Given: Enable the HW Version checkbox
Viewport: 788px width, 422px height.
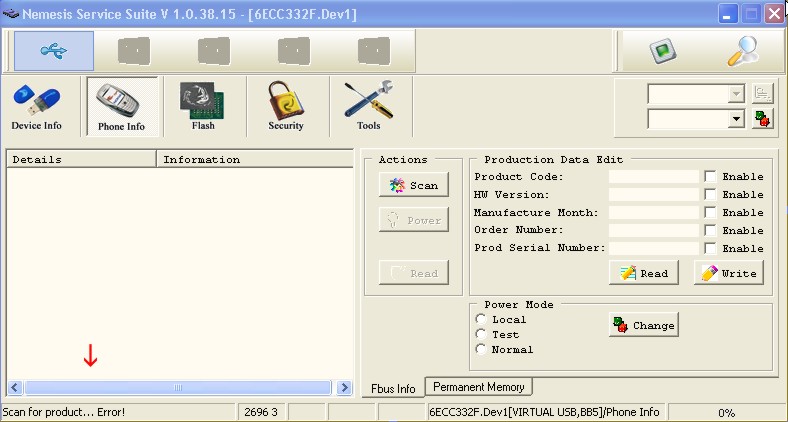Looking at the screenshot, I should tap(710, 194).
